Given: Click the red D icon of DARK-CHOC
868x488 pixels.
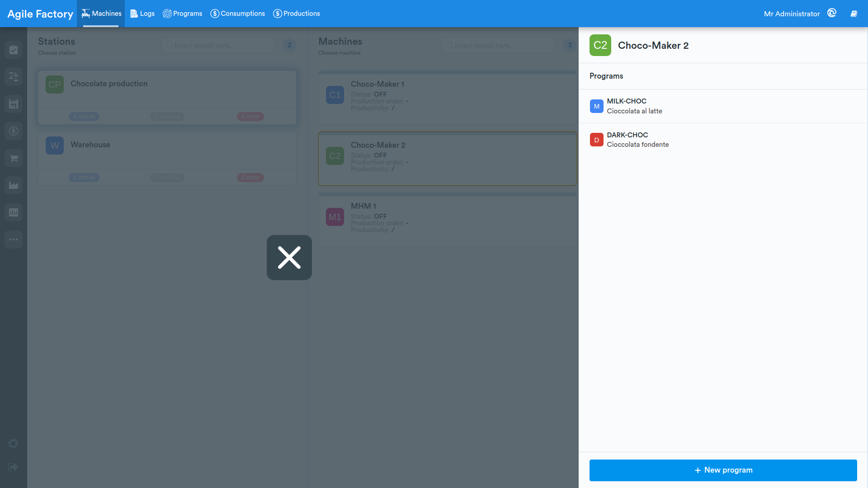Looking at the screenshot, I should (x=596, y=140).
